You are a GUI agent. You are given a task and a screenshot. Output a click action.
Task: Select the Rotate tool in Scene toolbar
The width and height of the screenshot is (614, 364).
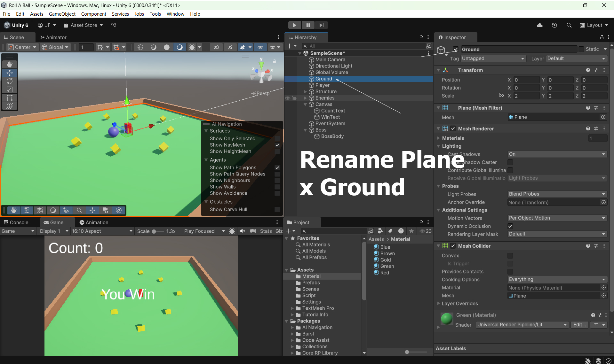10,81
